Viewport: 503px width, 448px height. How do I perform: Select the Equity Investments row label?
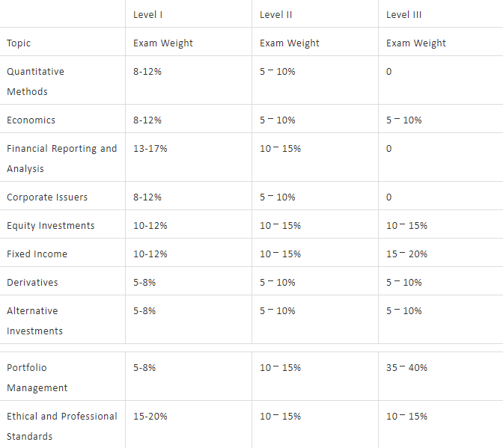click(x=51, y=226)
